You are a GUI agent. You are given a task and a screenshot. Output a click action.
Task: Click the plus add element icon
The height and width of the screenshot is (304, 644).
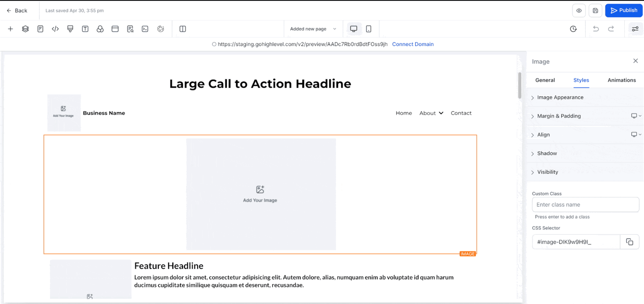[10, 29]
